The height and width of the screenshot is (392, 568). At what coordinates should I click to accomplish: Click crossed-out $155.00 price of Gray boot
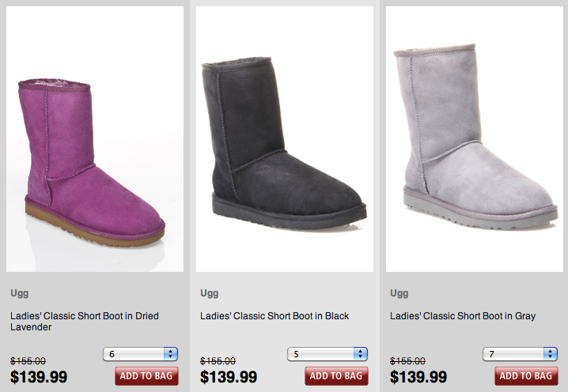pyautogui.click(x=407, y=361)
